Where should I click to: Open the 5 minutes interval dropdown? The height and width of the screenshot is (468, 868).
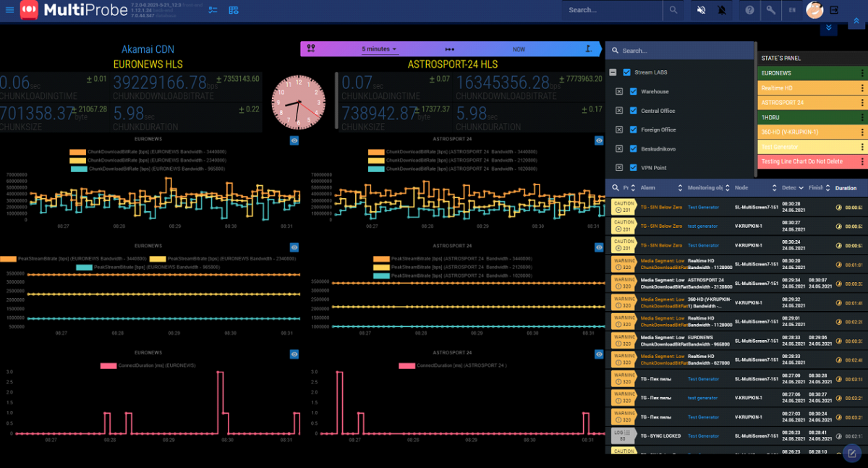click(x=380, y=49)
